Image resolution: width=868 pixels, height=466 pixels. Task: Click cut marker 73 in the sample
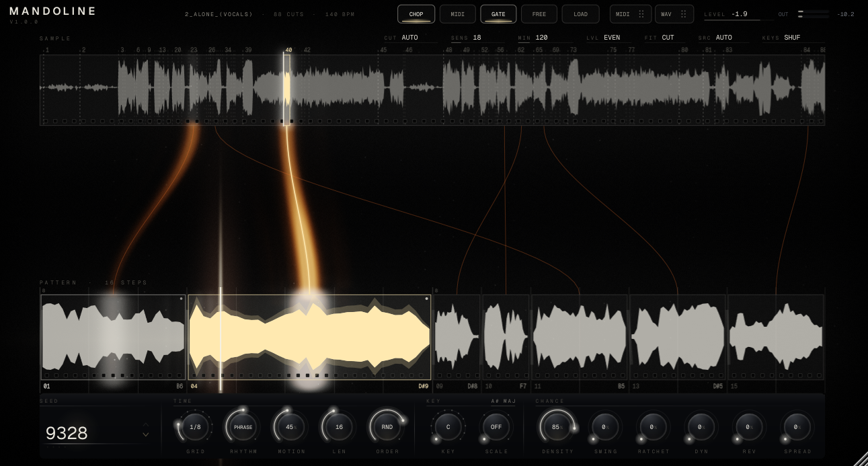(573, 50)
